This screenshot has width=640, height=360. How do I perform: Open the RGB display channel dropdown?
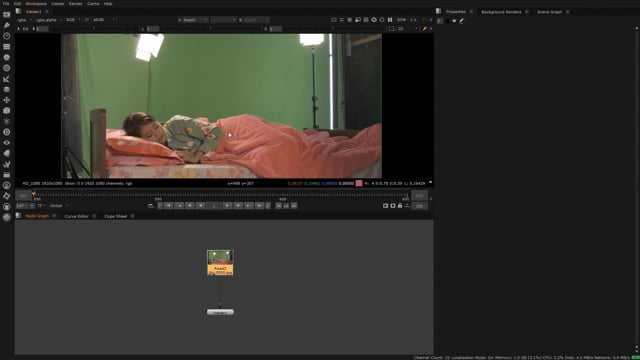pyautogui.click(x=73, y=20)
